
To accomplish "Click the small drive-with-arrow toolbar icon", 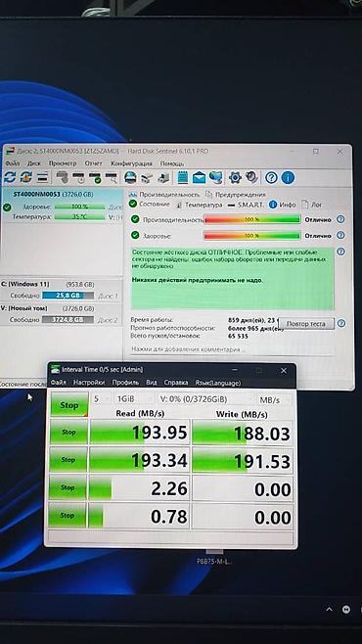I will 146,177.
